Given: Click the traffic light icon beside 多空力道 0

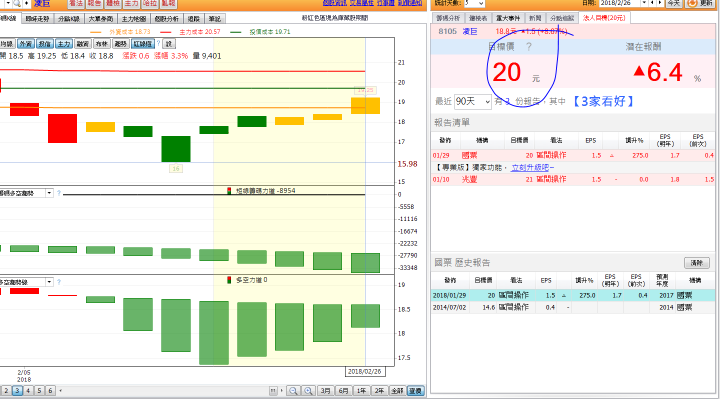Looking at the screenshot, I should [x=229, y=280].
